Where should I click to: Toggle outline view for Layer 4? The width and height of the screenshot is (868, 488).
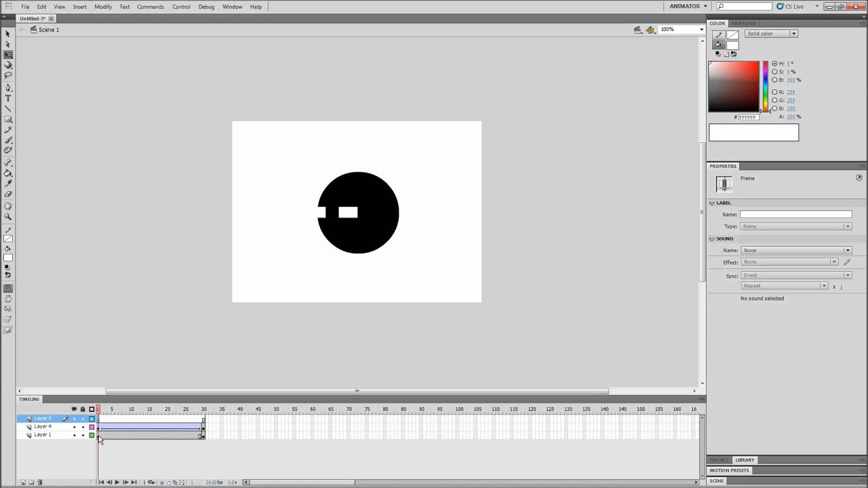(92, 427)
